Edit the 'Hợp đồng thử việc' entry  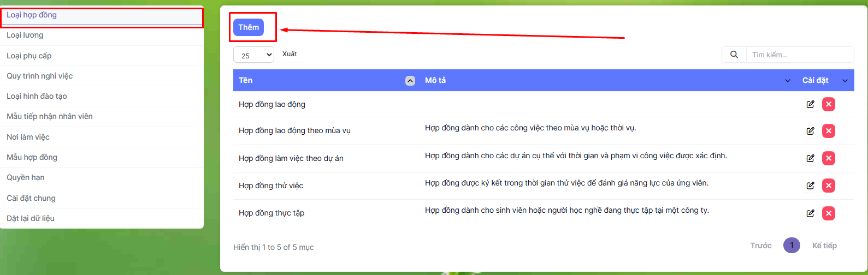click(810, 186)
